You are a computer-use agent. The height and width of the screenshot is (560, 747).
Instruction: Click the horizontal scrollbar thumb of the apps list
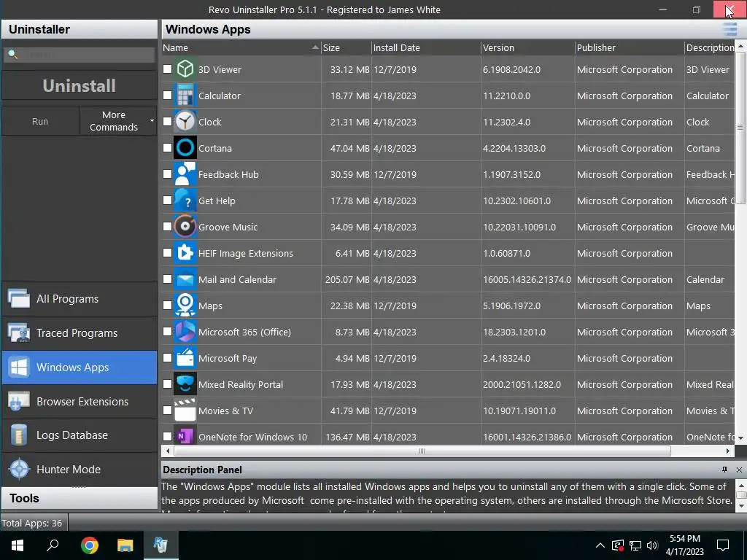422,451
